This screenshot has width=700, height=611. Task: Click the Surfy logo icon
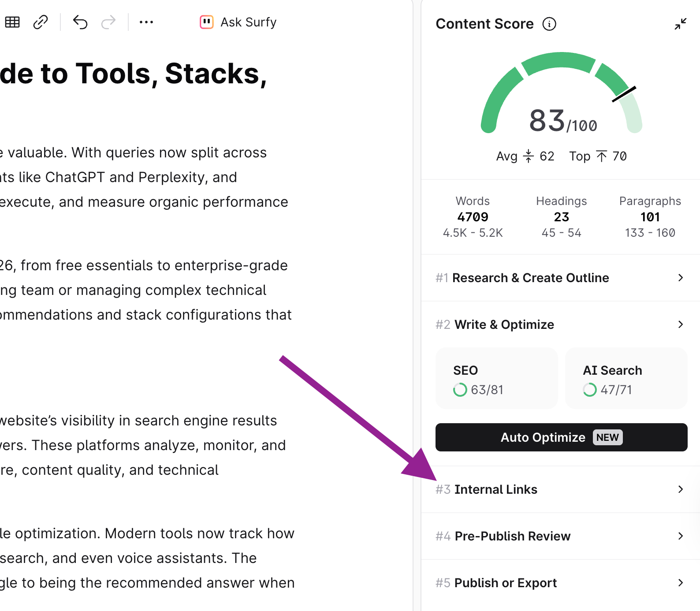click(206, 22)
